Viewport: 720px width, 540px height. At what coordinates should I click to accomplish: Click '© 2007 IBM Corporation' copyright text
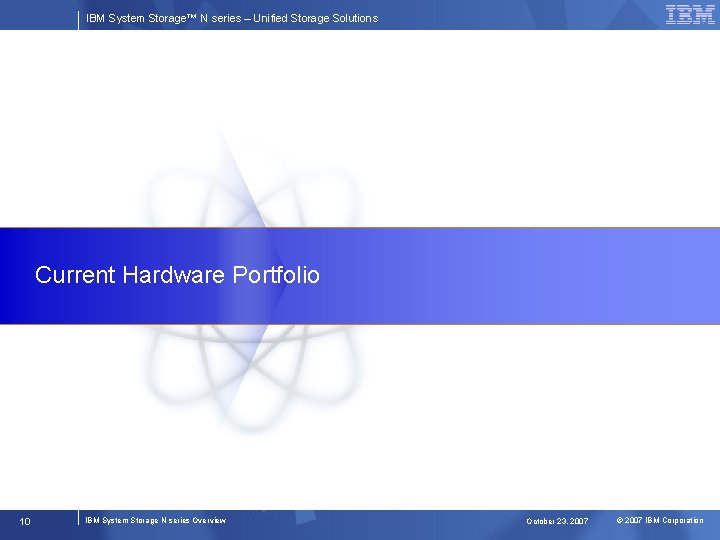point(660,520)
